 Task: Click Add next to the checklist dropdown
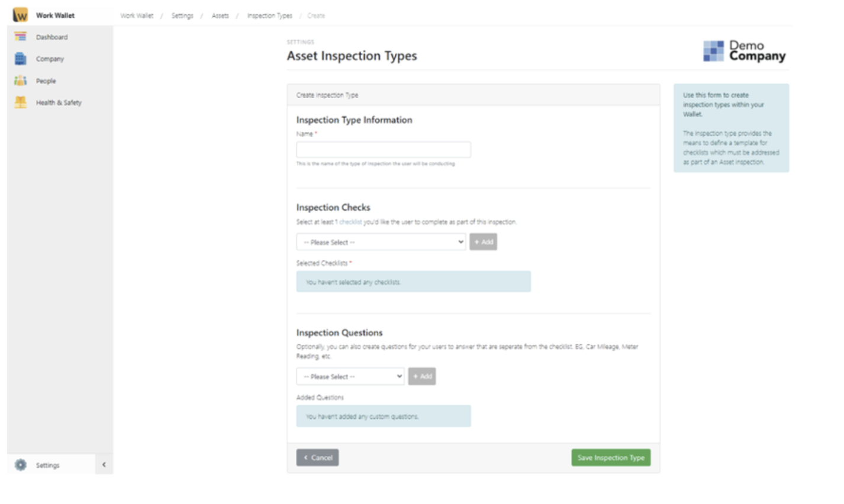tap(483, 242)
